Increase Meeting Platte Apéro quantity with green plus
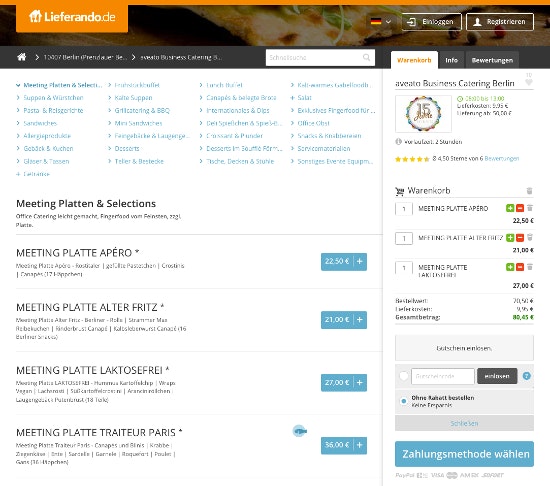Image resolution: width=550 pixels, height=486 pixels. click(x=510, y=208)
